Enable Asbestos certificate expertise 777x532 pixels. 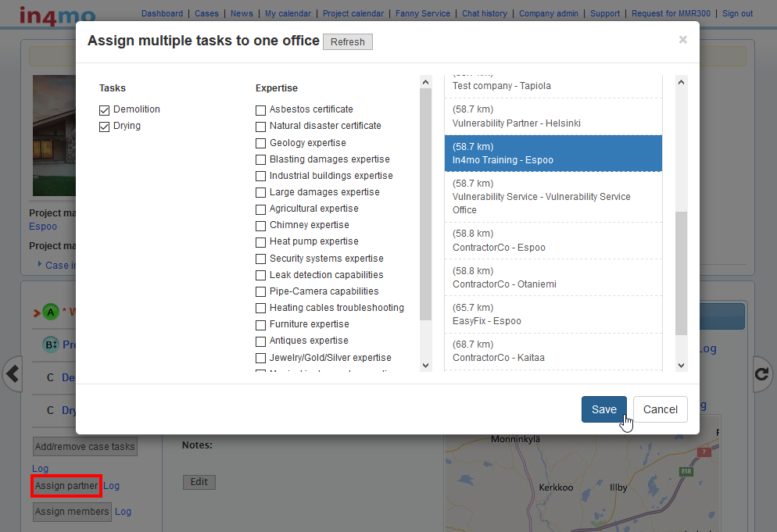pyautogui.click(x=261, y=110)
